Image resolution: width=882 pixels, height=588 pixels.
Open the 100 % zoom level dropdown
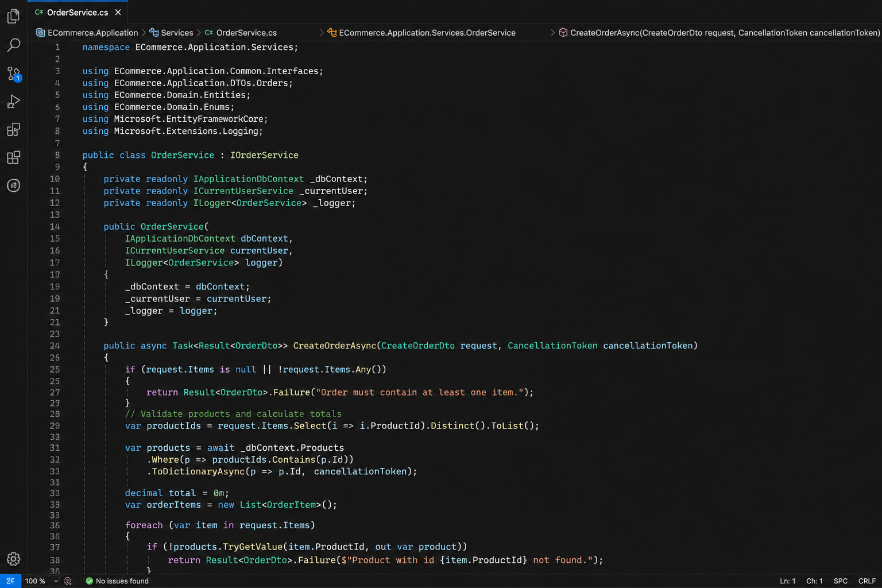[x=41, y=581]
